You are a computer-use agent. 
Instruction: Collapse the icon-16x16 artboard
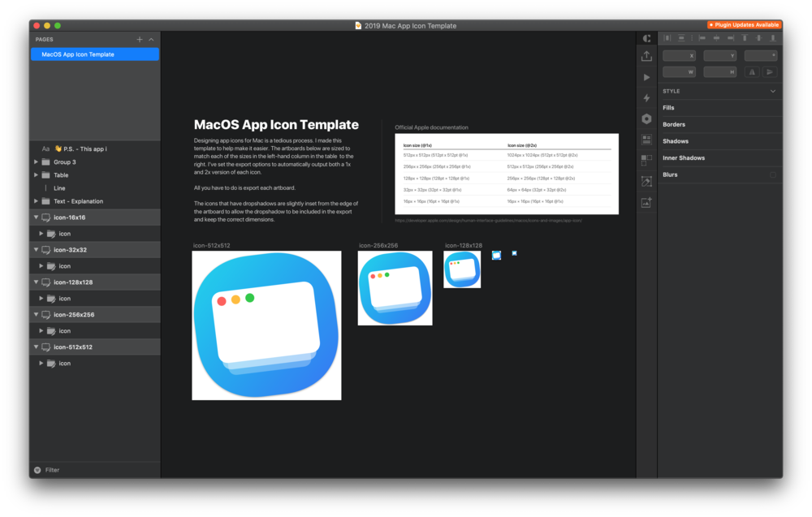tap(36, 218)
